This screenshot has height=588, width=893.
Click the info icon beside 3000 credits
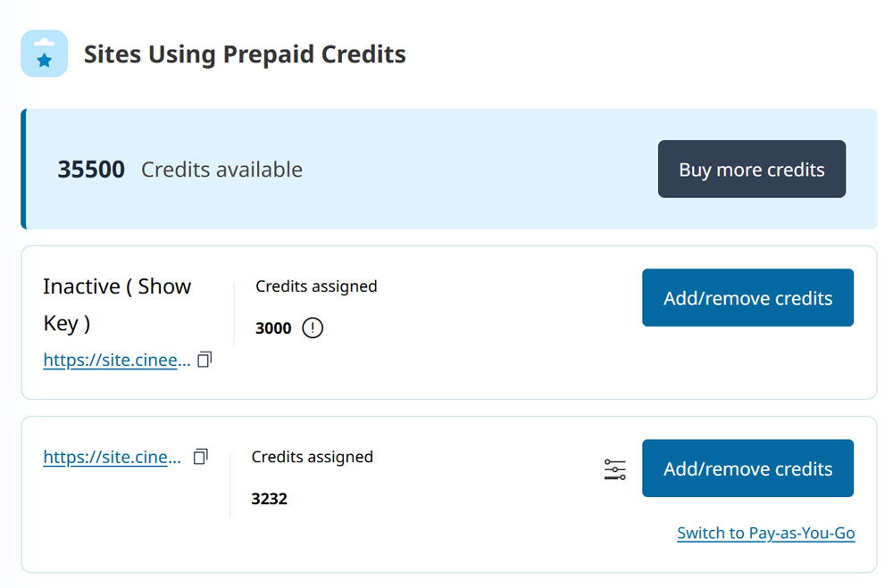point(312,327)
